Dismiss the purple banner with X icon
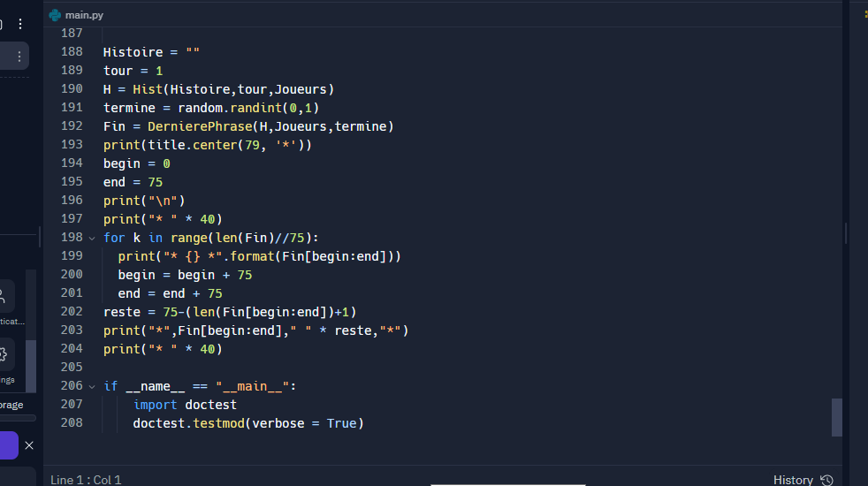The width and height of the screenshot is (868, 486). [29, 445]
